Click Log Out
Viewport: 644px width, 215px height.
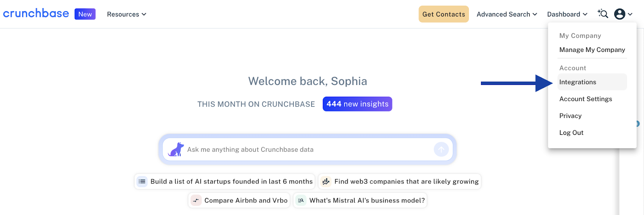click(571, 132)
